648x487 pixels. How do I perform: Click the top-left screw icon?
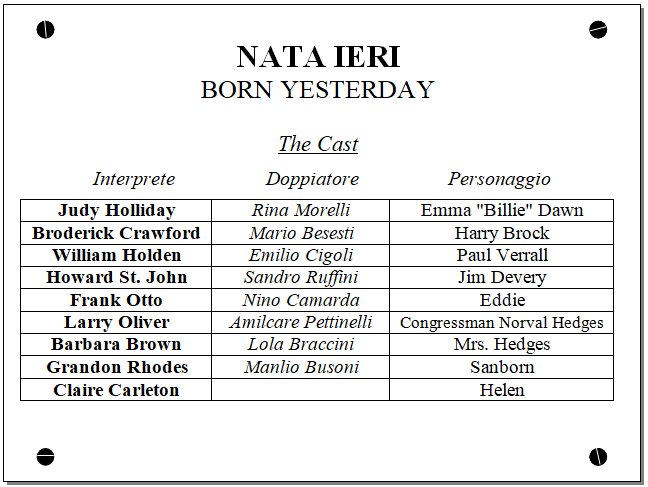coord(45,30)
